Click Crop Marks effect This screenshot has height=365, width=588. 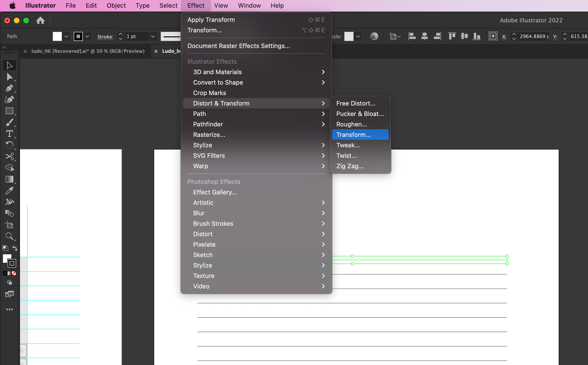coord(256,93)
